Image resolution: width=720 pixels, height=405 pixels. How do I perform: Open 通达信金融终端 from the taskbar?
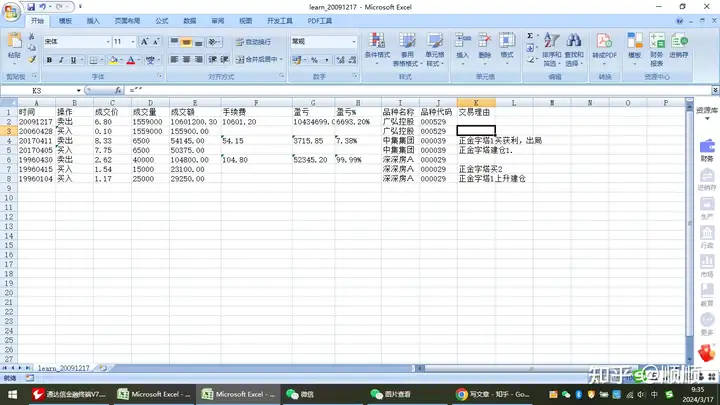tap(69, 394)
